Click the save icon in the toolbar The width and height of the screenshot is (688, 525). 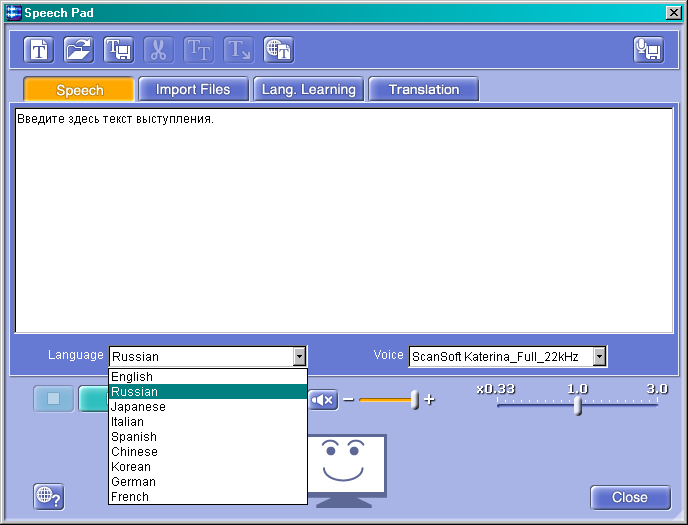[119, 50]
